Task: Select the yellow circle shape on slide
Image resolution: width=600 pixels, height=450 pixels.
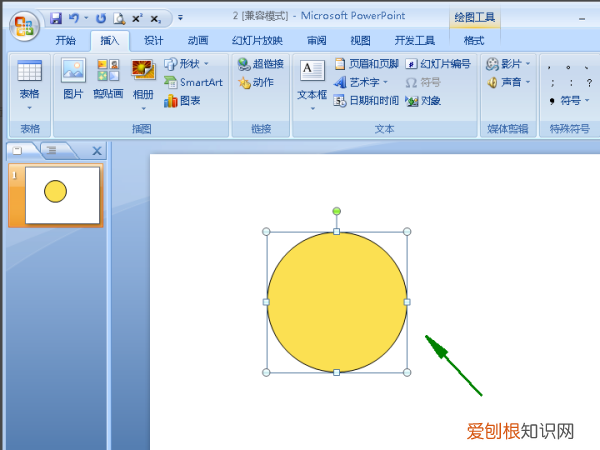Action: coord(337,302)
